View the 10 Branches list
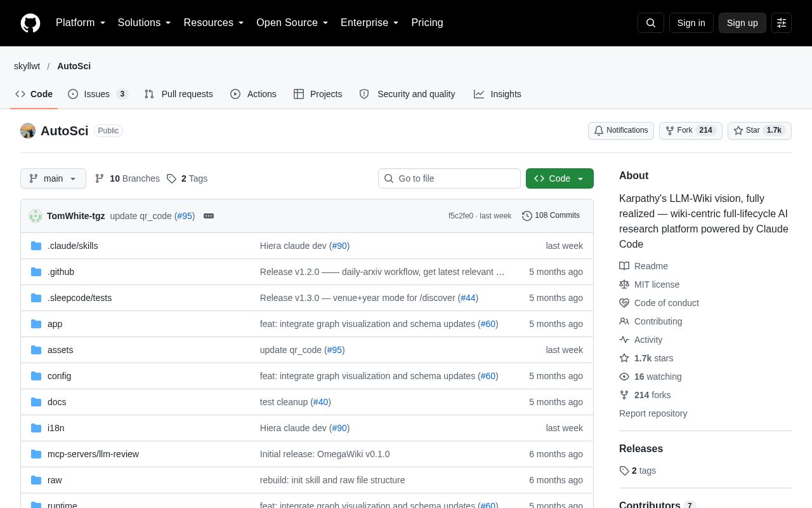Screen dimensions: 812x508 [127, 178]
